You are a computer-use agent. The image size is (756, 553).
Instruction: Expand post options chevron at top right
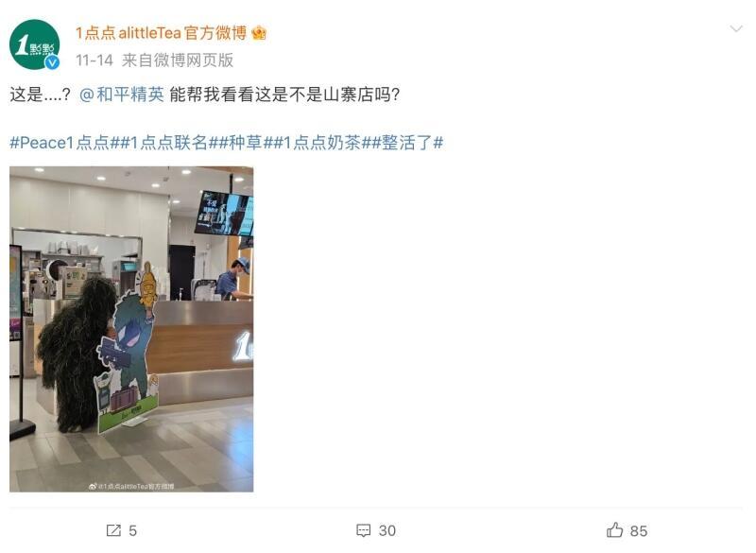(736, 29)
